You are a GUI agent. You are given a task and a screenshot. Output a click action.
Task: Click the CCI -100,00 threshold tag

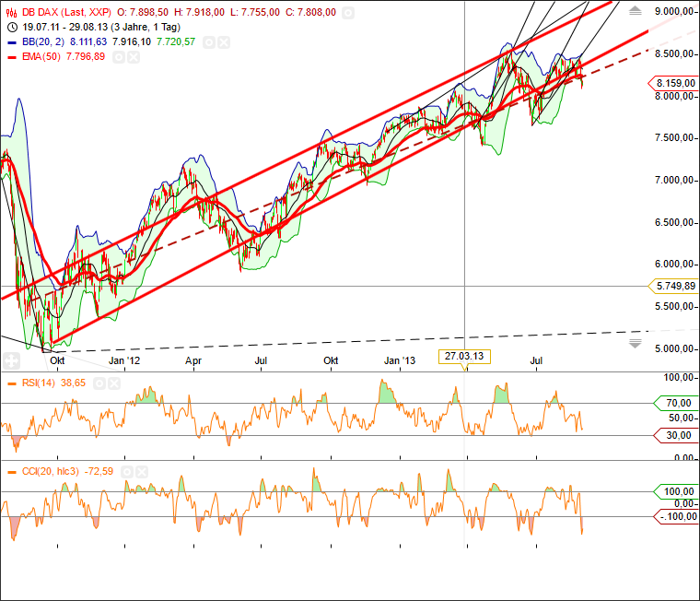(x=677, y=517)
